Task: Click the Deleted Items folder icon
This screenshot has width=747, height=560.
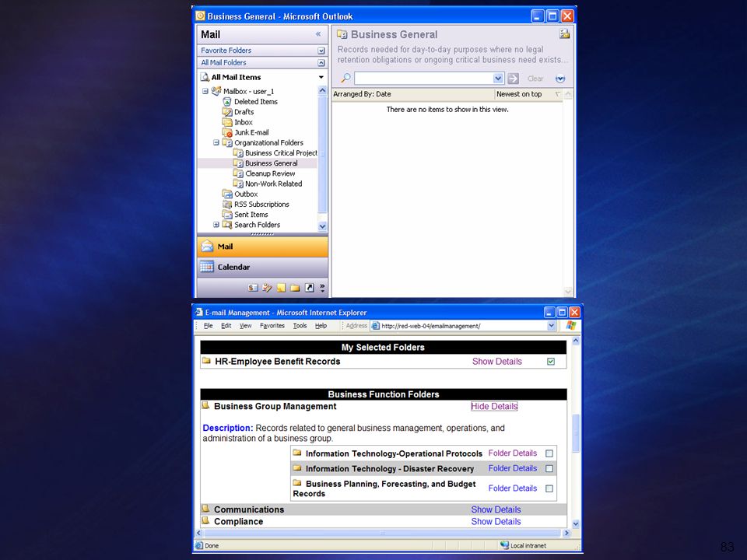Action: (x=227, y=101)
